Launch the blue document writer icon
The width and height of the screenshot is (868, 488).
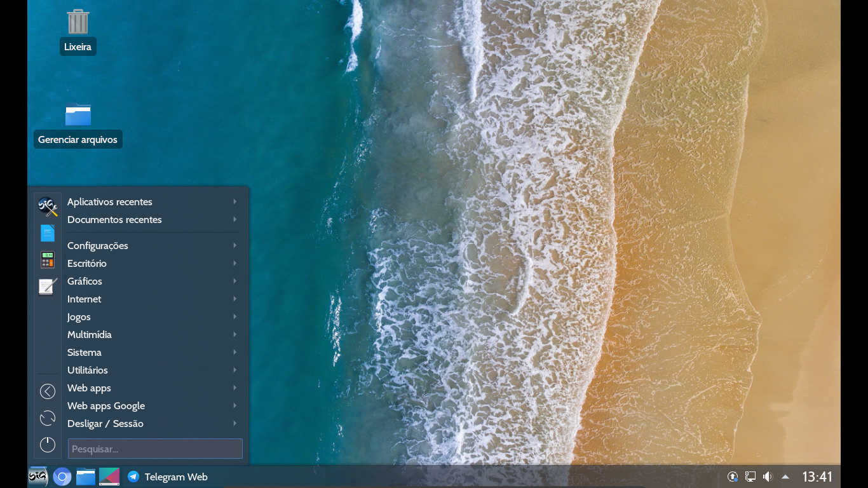tap(48, 233)
